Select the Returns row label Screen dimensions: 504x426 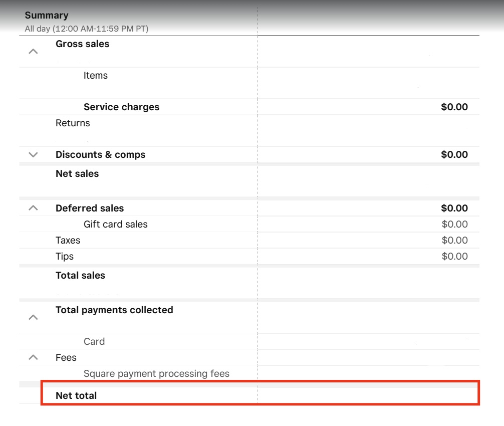pos(73,123)
